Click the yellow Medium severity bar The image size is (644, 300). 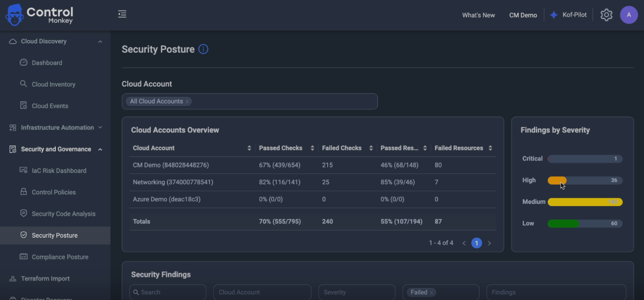click(585, 202)
